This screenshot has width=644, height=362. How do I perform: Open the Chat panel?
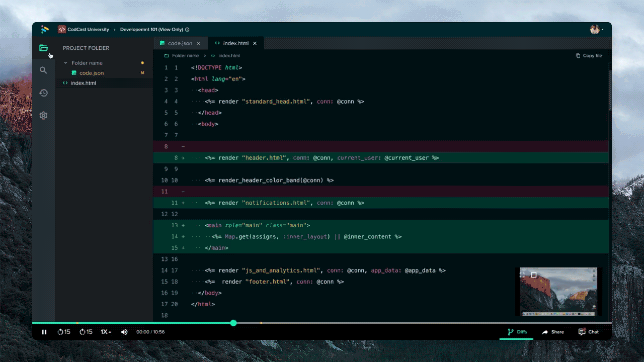tap(589, 332)
